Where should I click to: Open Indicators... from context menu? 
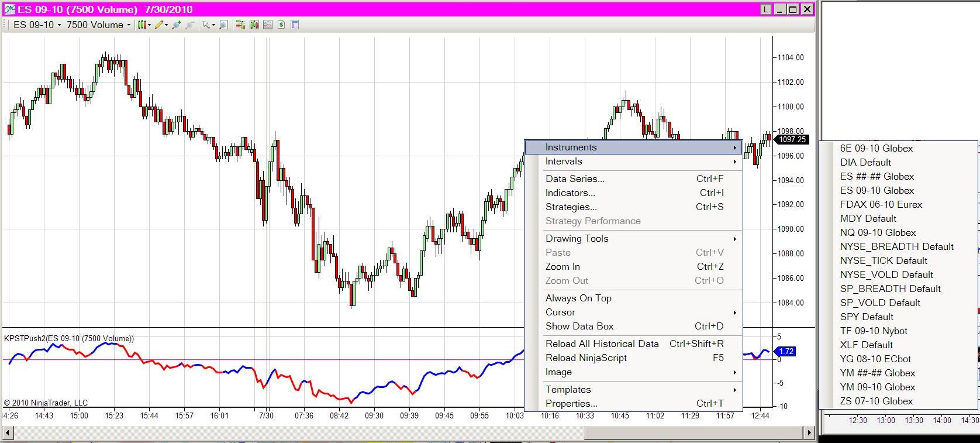633,193
